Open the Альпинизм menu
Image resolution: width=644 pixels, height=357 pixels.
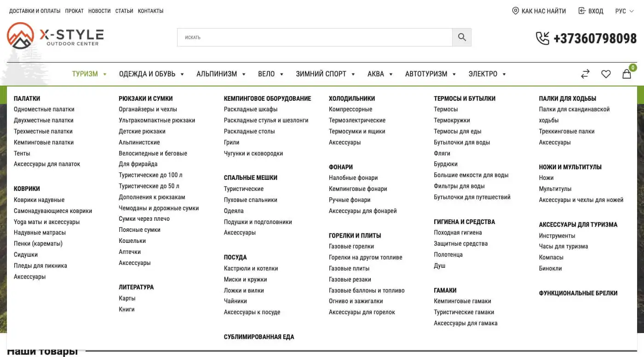tap(217, 74)
